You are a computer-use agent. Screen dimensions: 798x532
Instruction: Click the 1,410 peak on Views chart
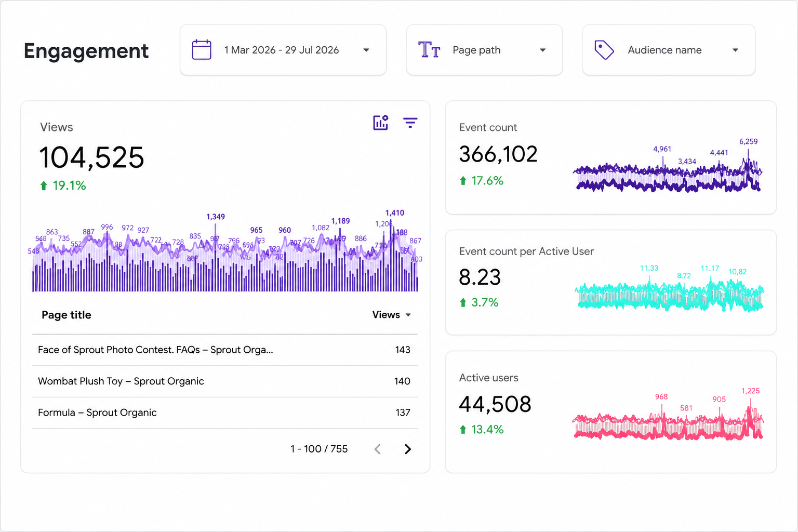394,213
